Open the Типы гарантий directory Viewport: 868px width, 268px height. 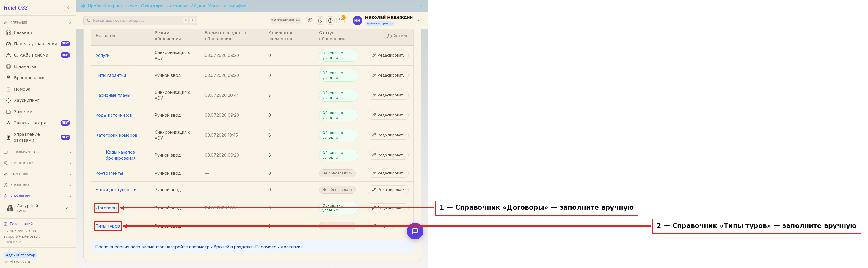(111, 75)
